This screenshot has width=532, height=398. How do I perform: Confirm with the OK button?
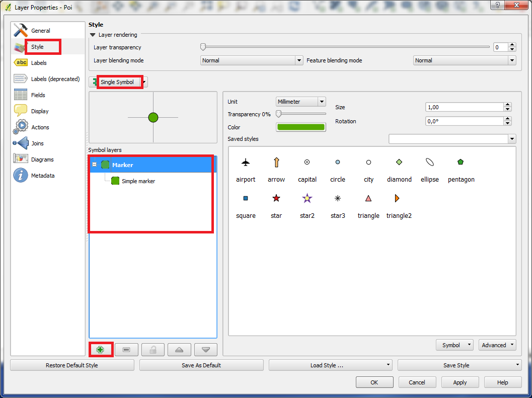[x=374, y=382]
